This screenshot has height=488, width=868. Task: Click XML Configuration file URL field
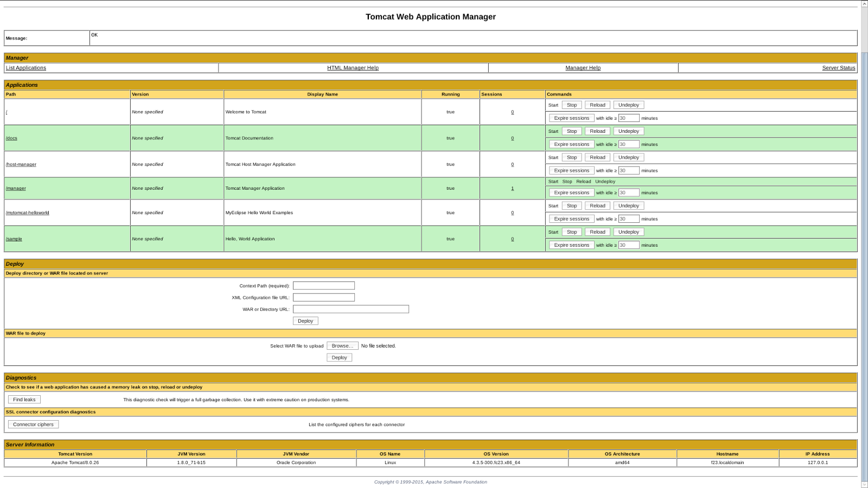tap(324, 298)
